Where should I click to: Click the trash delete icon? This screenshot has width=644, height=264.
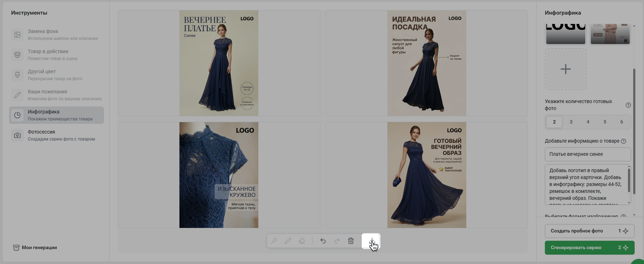[351, 241]
